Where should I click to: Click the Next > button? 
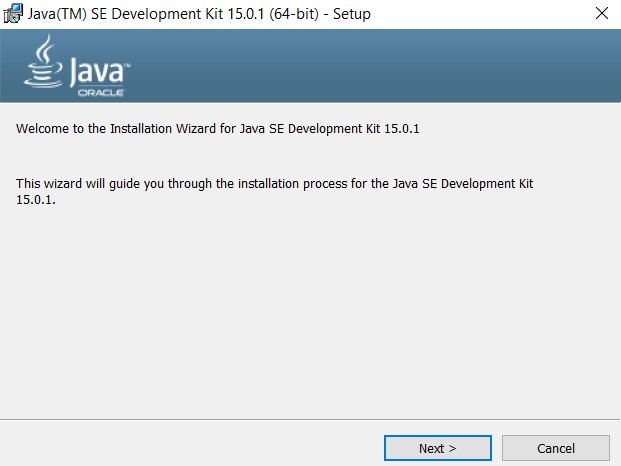point(438,448)
